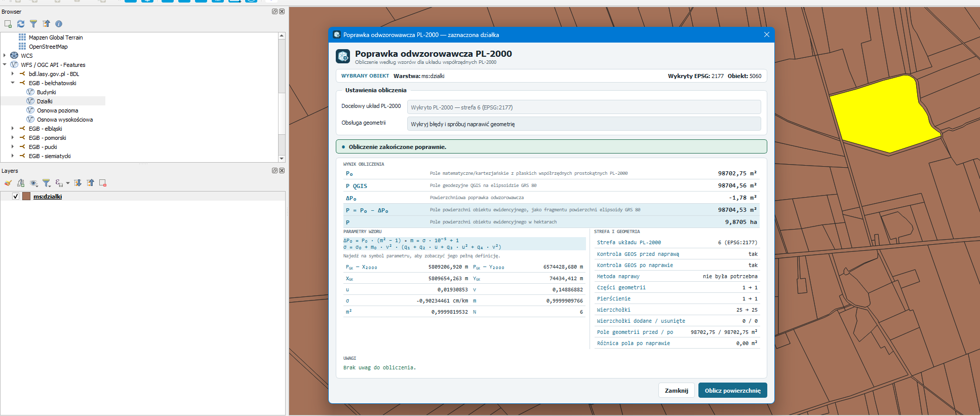The image size is (980, 416).
Task: Collapse the WFS / OGC API - Features node
Action: tap(5, 65)
